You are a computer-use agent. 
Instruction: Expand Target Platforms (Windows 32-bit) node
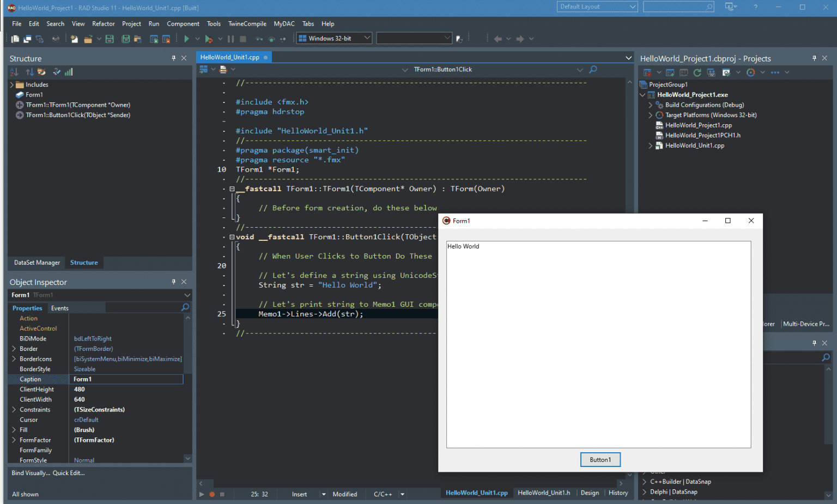[650, 116]
